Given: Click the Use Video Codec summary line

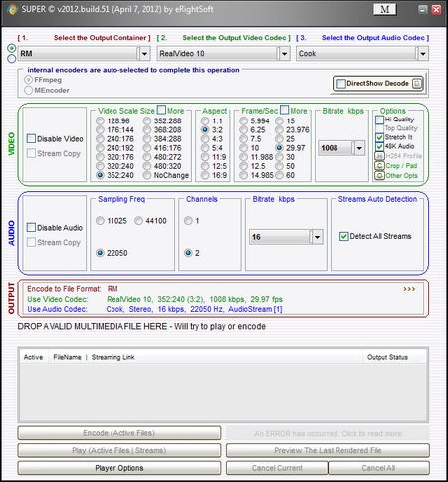Looking at the screenshot, I should coord(154,299).
